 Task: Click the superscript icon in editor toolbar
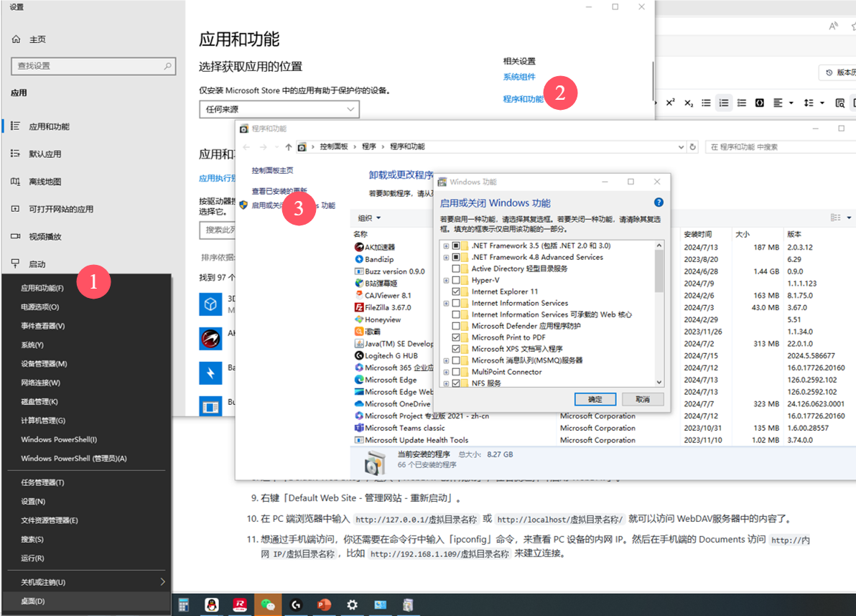click(671, 103)
